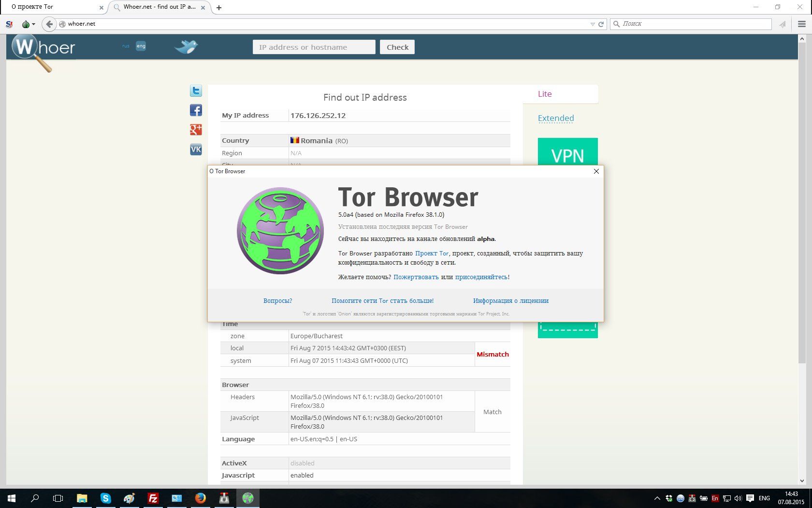Open Skype from the taskbar
The width and height of the screenshot is (812, 508).
[105, 498]
